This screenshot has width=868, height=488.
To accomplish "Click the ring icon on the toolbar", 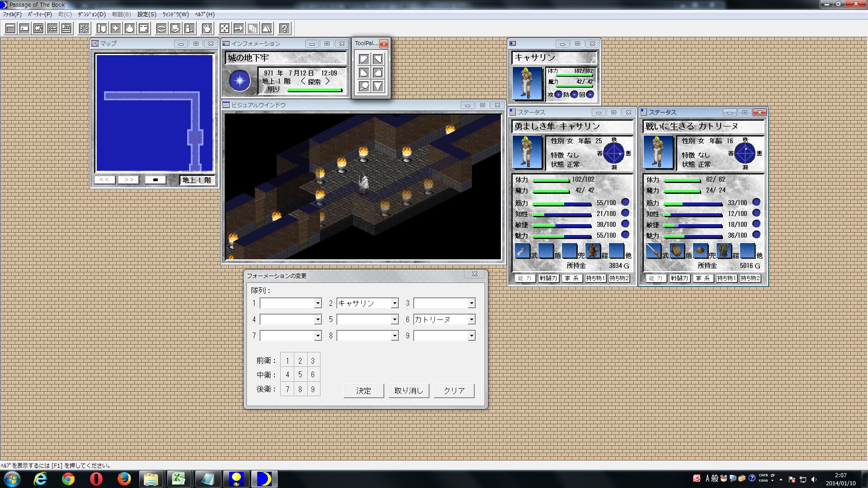I will tap(161, 28).
